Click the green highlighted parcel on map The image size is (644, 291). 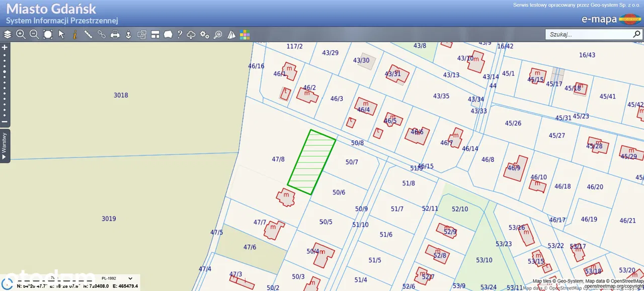pyautogui.click(x=312, y=162)
